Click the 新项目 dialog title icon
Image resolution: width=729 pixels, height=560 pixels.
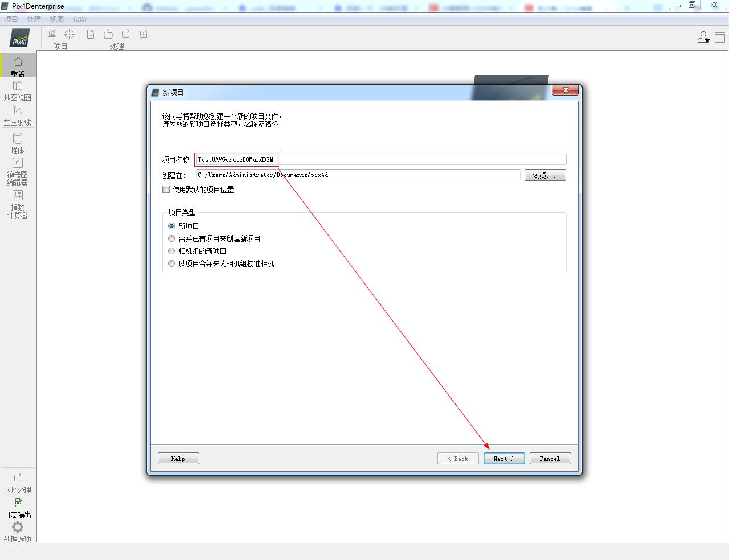coord(155,92)
